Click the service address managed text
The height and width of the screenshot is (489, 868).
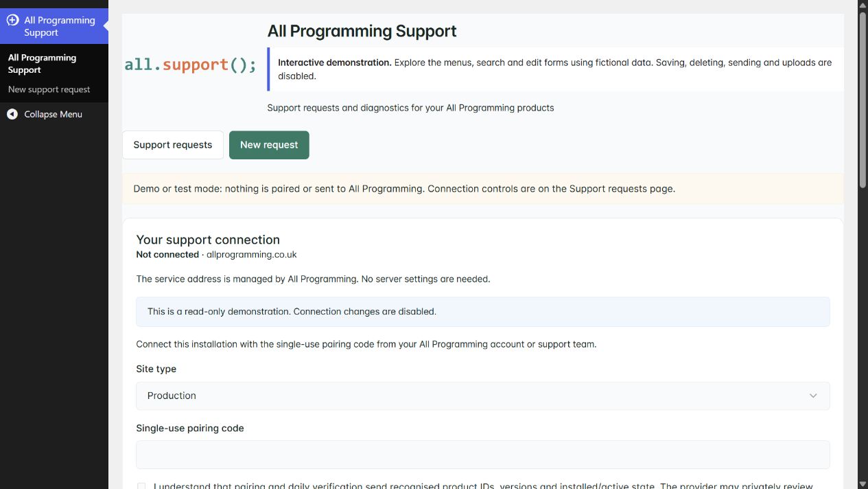[313, 279]
